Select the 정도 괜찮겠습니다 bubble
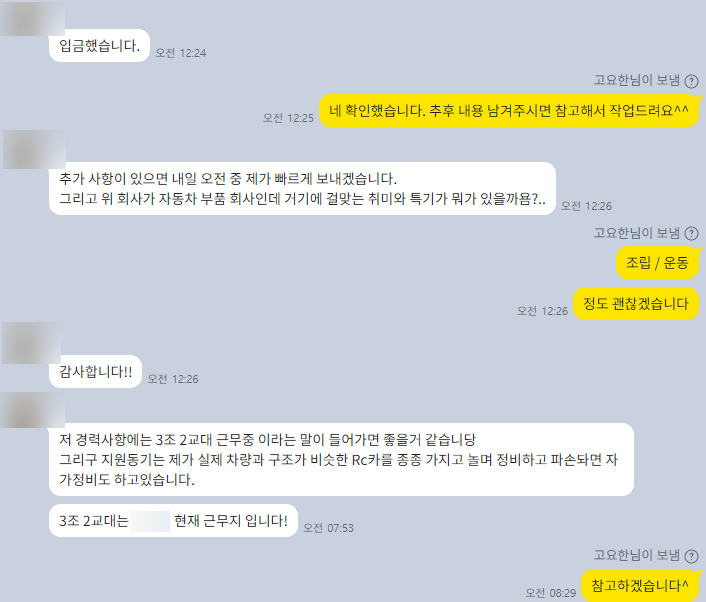Viewport: 706px width, 602px height. click(x=636, y=303)
